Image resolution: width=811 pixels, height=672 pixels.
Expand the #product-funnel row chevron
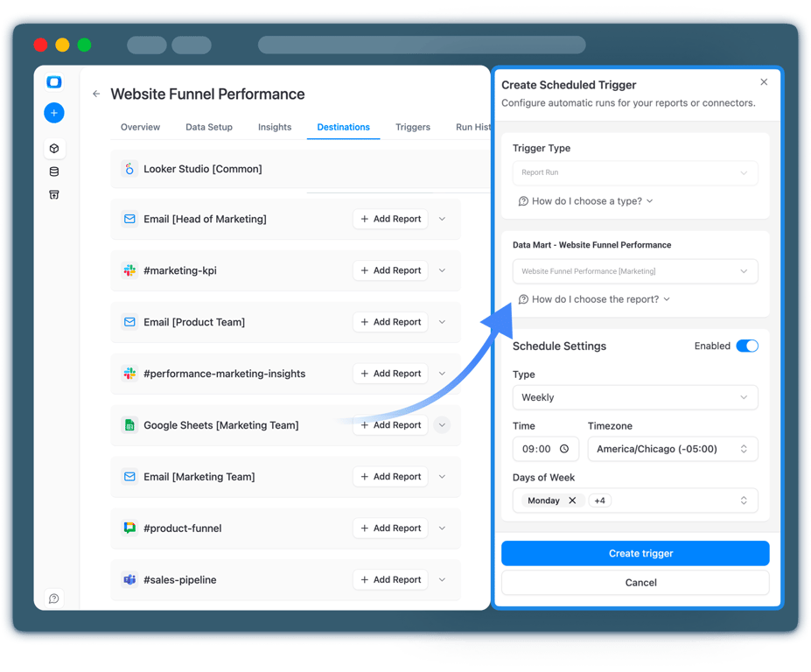[x=442, y=528]
